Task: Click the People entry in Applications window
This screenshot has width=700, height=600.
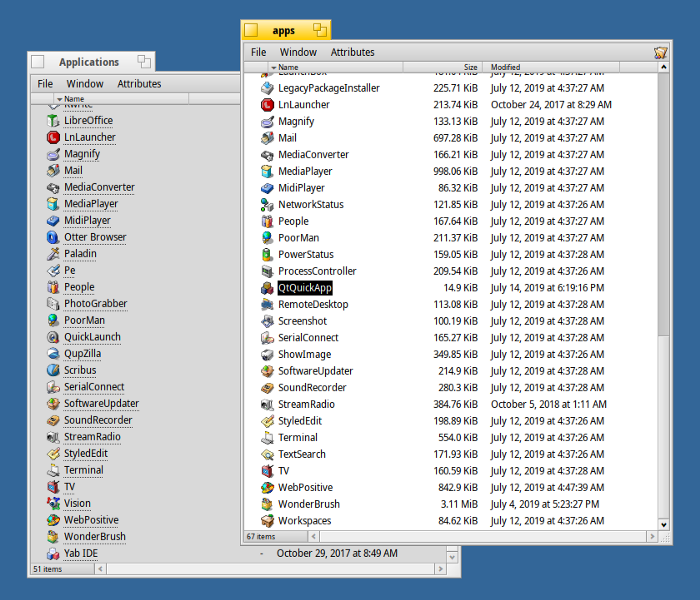Action: click(79, 287)
